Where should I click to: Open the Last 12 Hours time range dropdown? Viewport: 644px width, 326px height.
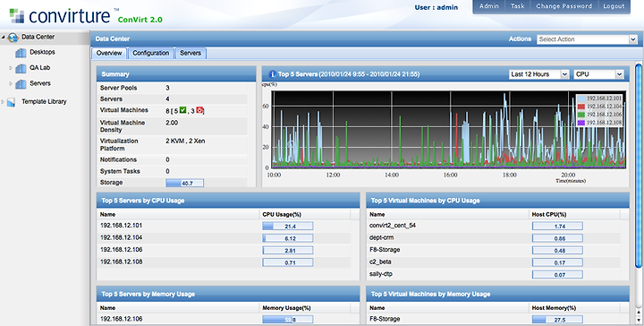pyautogui.click(x=564, y=74)
